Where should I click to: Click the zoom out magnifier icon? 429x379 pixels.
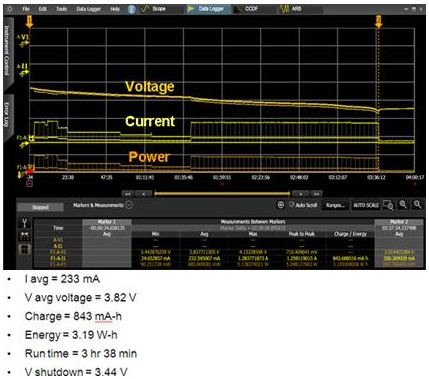(x=417, y=205)
